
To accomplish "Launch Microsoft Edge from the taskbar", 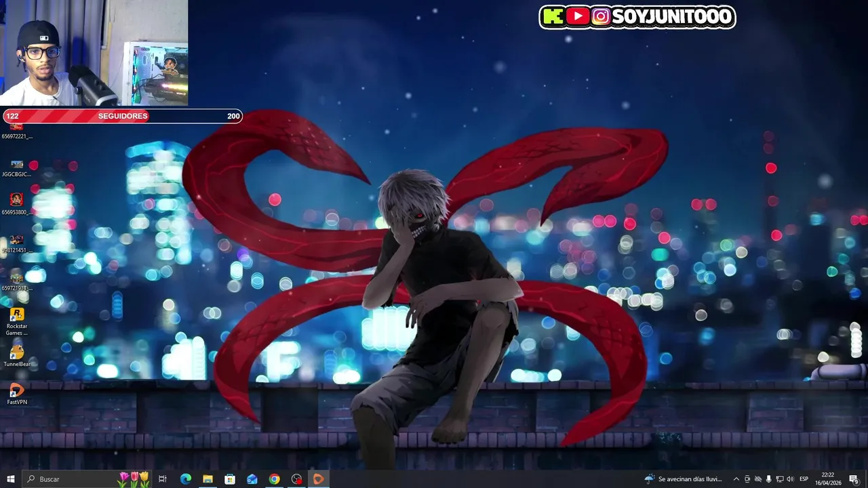I will pos(185,479).
